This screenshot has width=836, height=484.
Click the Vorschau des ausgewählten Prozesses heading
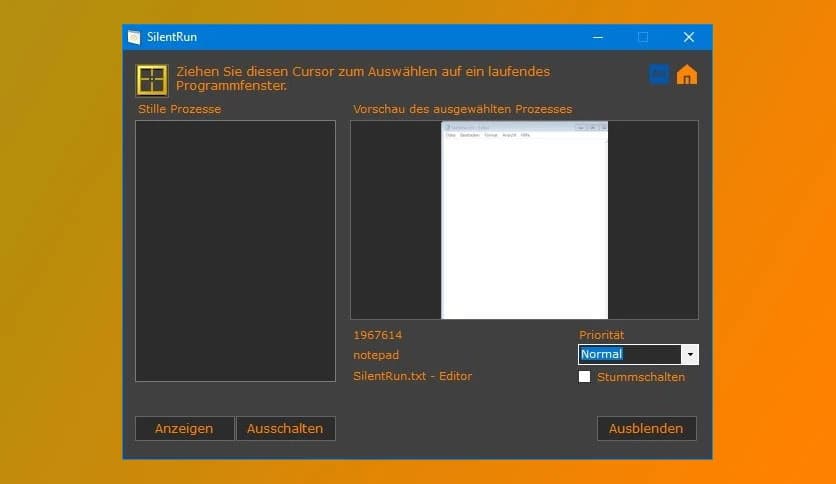463,109
